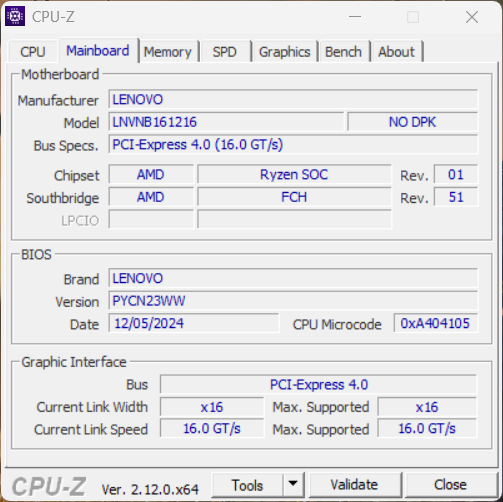Click the CPU Microcode value field
The image size is (503, 502).
coord(436,323)
